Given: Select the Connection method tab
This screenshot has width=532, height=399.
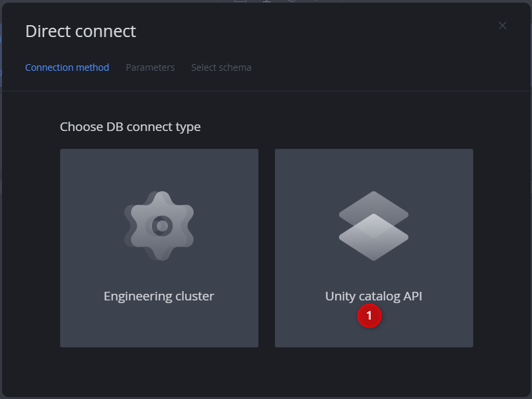Looking at the screenshot, I should pyautogui.click(x=67, y=67).
